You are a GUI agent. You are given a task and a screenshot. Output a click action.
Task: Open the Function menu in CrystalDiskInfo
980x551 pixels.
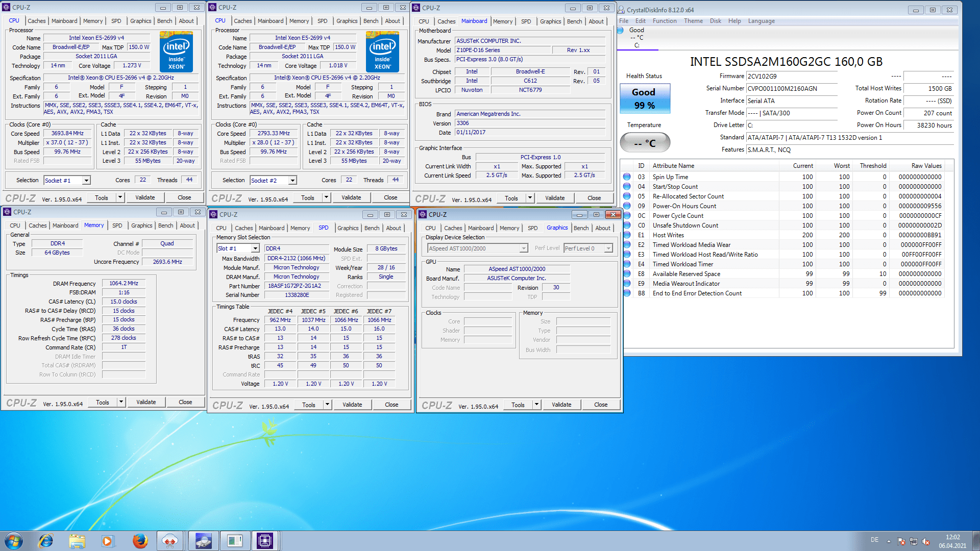pos(664,21)
